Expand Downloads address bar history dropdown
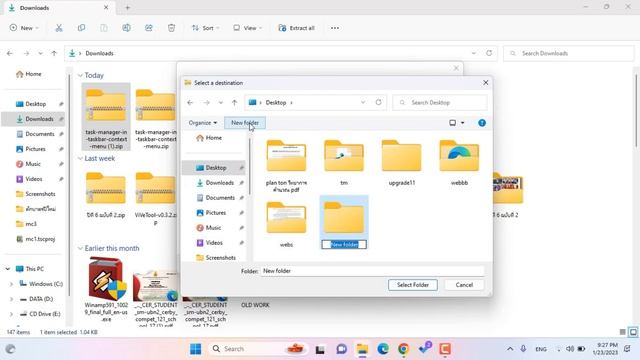This screenshot has height=360, width=640. click(473, 53)
